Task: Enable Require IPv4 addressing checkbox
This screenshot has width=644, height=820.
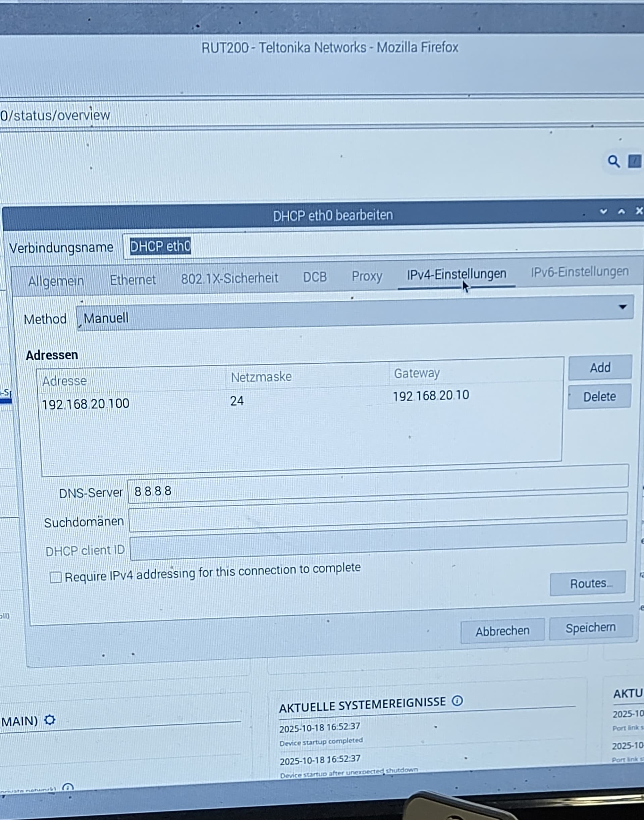Action: tap(56, 577)
